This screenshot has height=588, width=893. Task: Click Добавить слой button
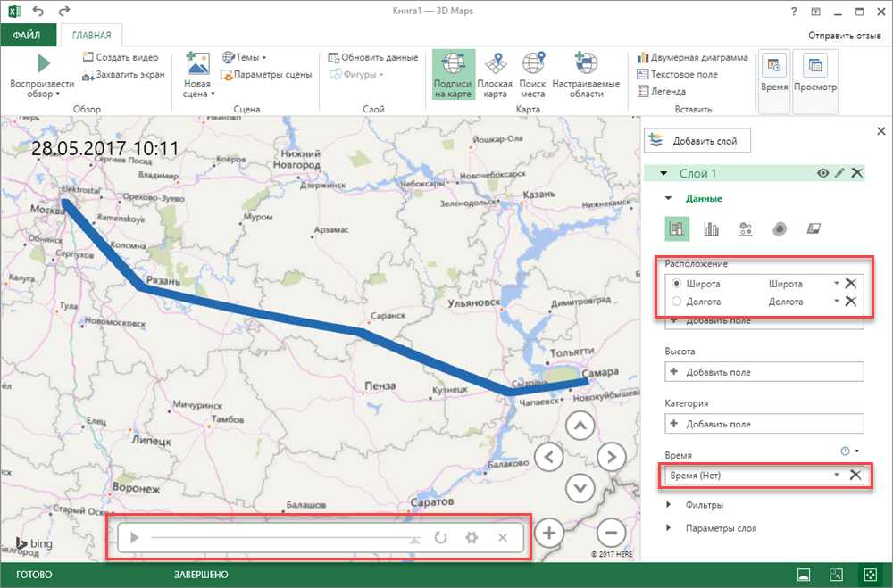(697, 141)
